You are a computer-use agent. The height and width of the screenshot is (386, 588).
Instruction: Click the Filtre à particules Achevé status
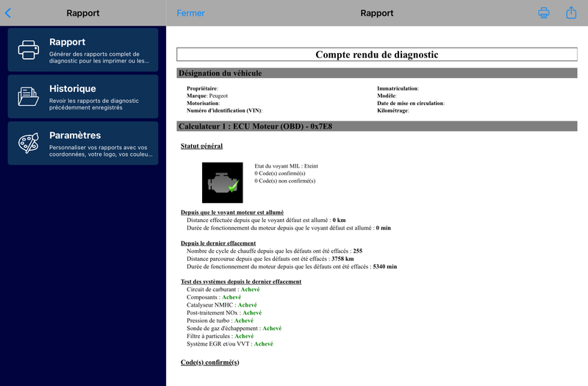click(x=244, y=336)
